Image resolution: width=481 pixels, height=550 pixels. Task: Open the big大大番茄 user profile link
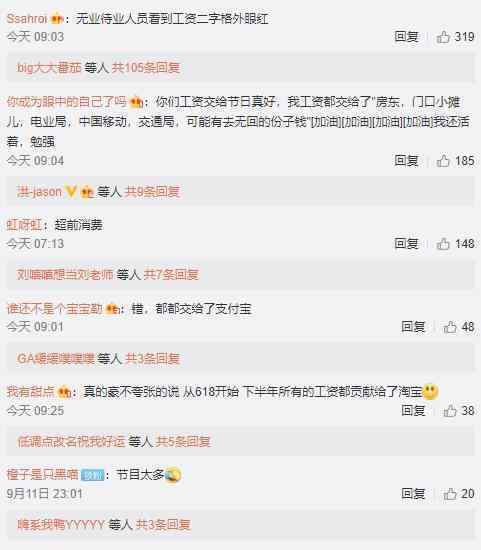click(49, 67)
